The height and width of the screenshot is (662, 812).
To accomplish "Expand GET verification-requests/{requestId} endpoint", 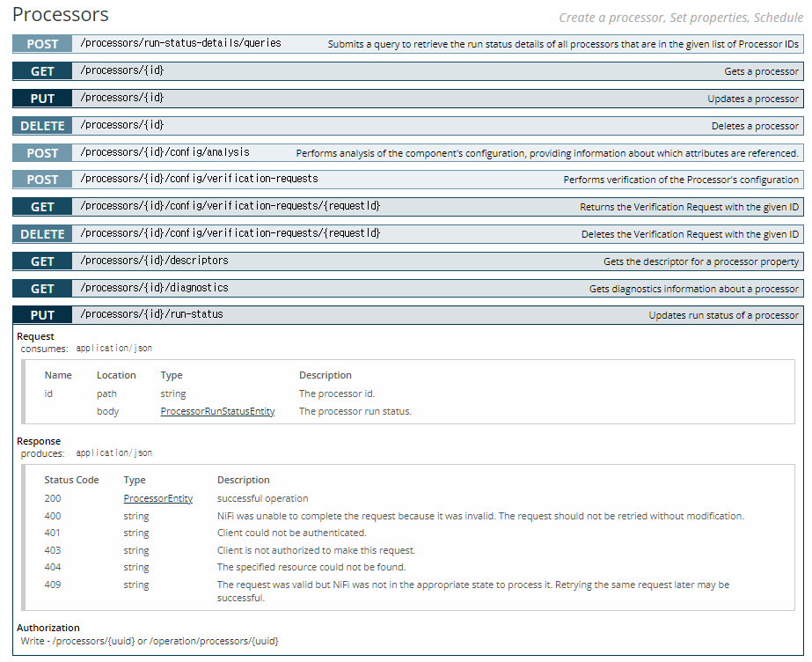I will [408, 207].
